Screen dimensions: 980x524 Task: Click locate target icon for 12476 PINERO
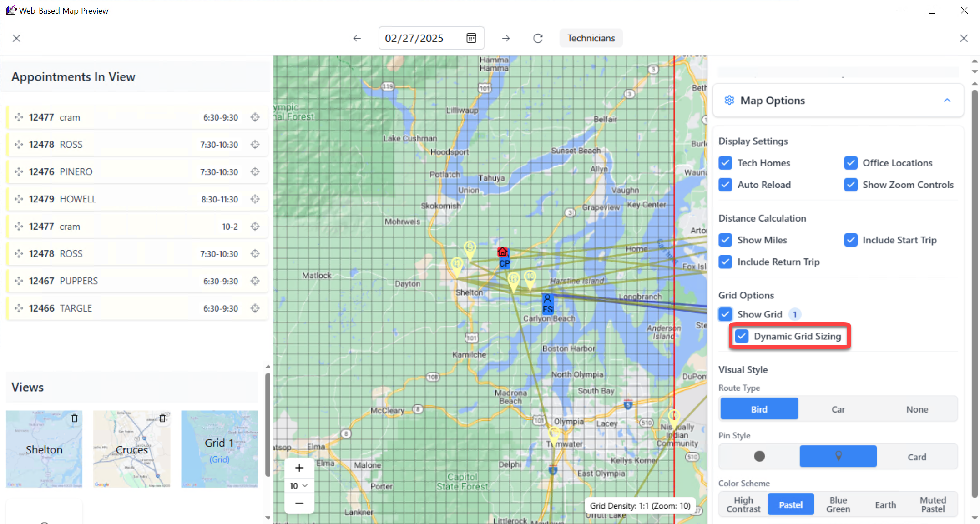[x=255, y=172]
